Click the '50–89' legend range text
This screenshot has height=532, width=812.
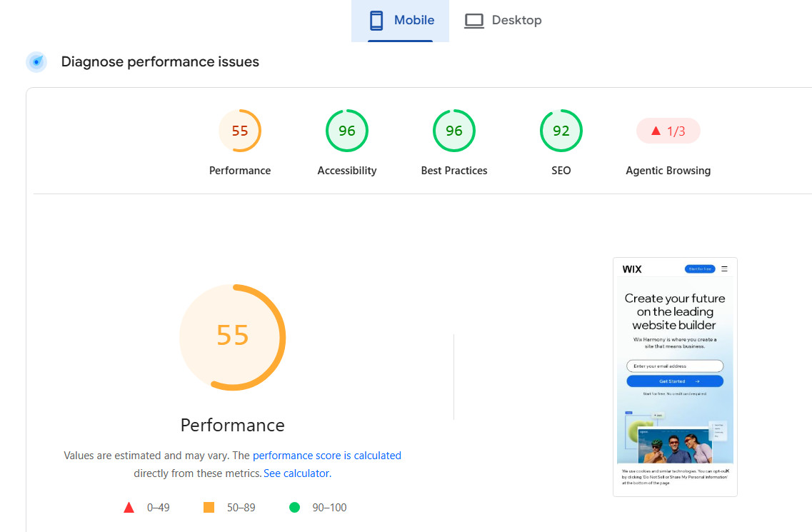241,508
